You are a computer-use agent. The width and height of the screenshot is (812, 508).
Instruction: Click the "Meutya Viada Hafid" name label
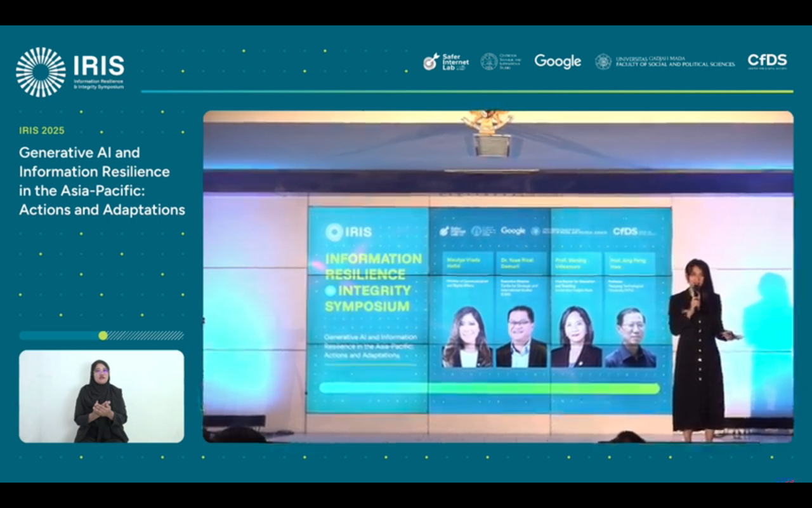466,262
